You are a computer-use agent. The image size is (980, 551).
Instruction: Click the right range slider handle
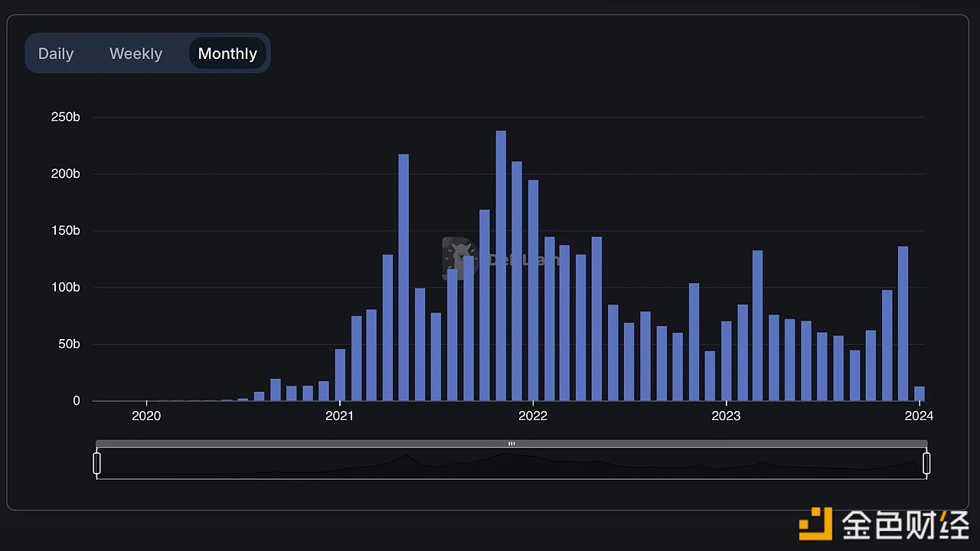926,463
